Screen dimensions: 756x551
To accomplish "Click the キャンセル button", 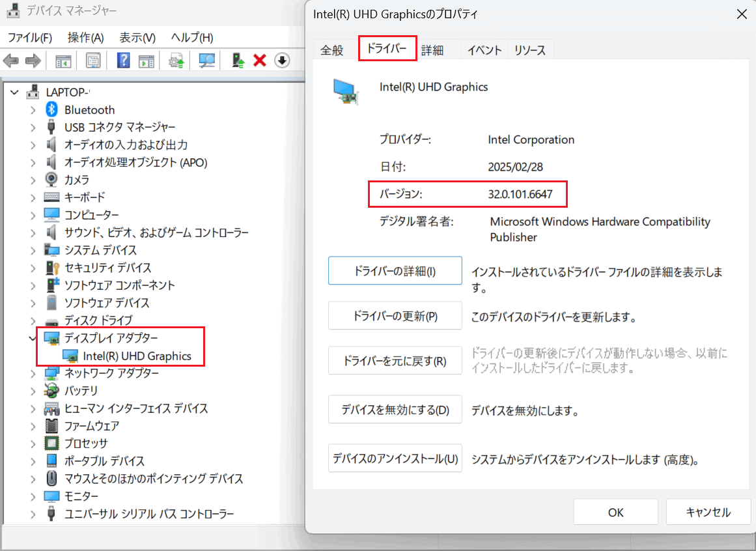I will pos(708,512).
